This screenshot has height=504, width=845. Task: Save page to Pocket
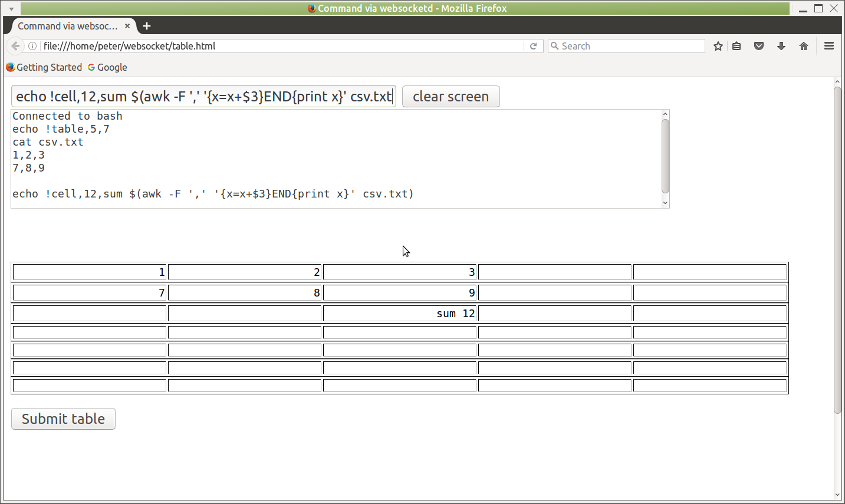758,45
